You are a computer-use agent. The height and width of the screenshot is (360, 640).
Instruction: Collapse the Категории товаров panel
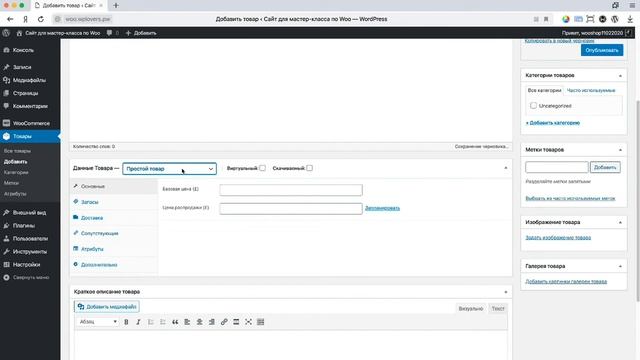click(x=620, y=76)
